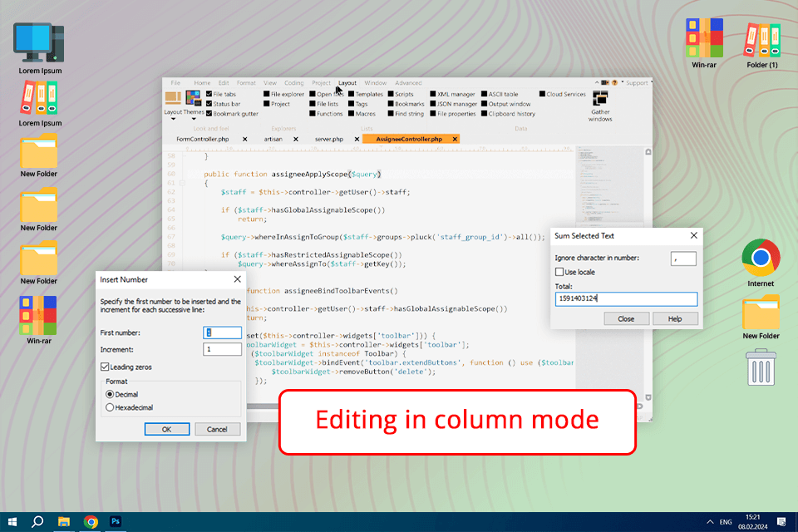Select the Hexadecimal format radio button

point(110,407)
